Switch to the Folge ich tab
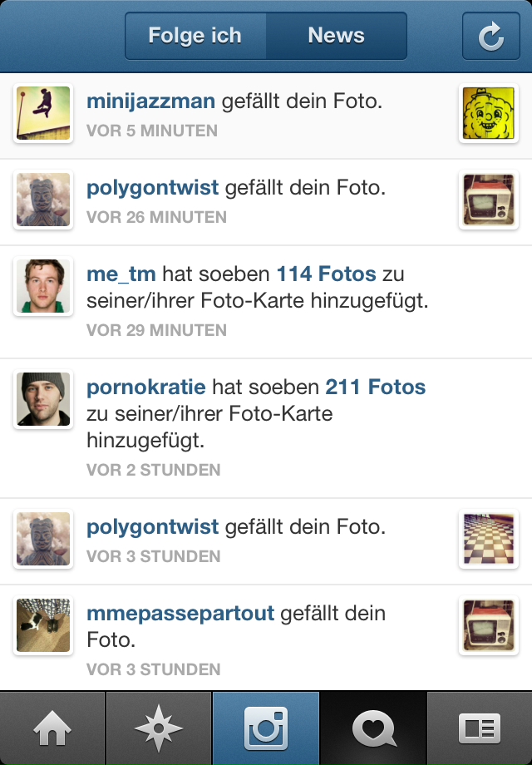This screenshot has width=532, height=765. click(x=195, y=36)
